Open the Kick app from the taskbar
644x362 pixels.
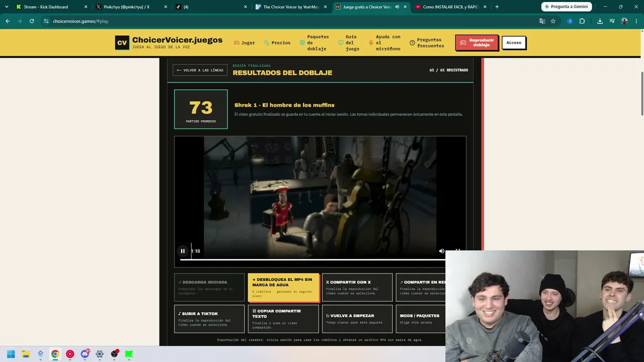point(129,354)
